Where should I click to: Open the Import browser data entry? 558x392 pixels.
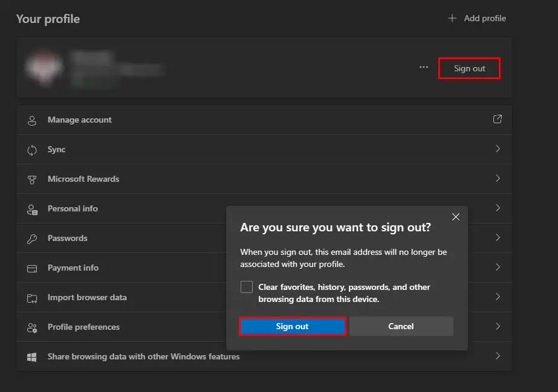(x=264, y=297)
